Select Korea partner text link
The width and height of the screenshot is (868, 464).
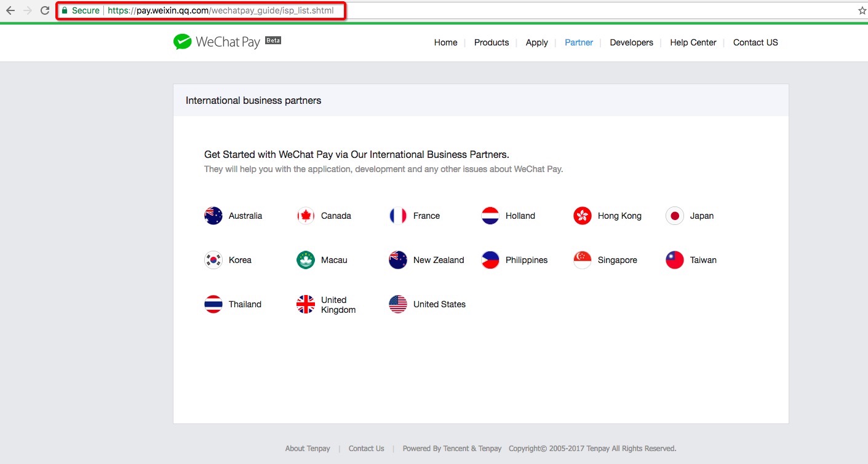tap(240, 260)
